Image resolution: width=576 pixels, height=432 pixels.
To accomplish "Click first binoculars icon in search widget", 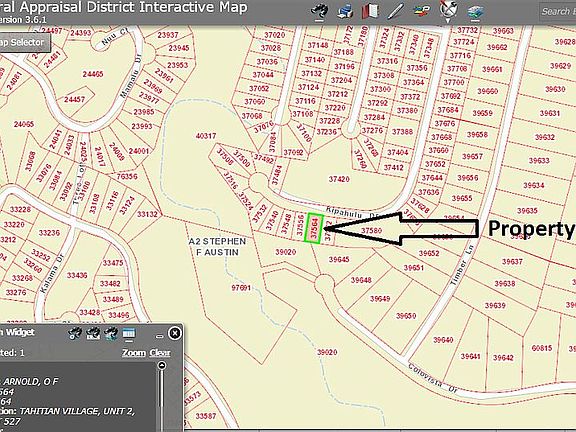I will pyautogui.click(x=75, y=334).
